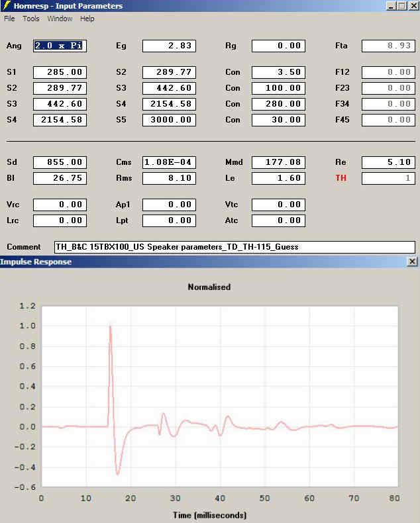Click the Con field with value 100.00
420x523 pixels.
tap(278, 88)
